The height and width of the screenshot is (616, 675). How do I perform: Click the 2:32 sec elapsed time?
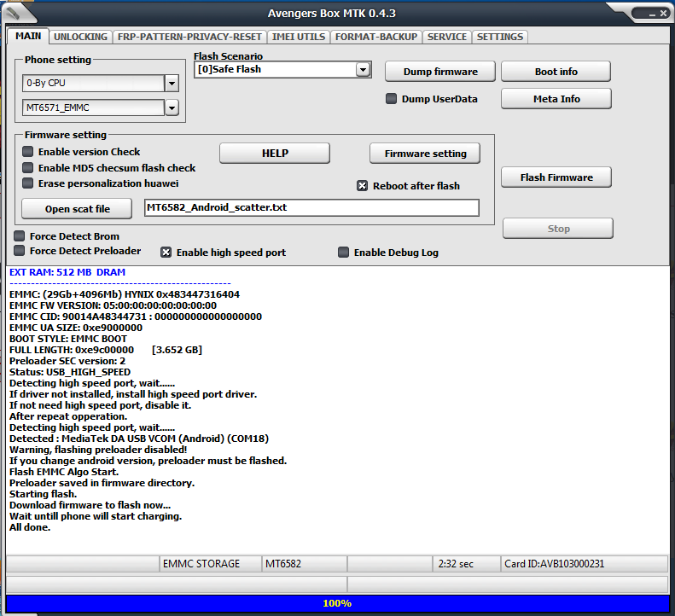tap(467, 564)
